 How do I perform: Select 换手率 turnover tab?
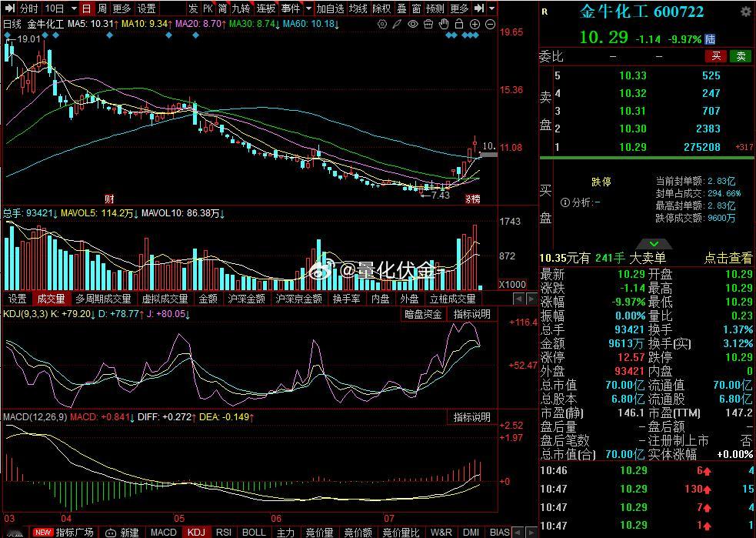click(x=346, y=299)
